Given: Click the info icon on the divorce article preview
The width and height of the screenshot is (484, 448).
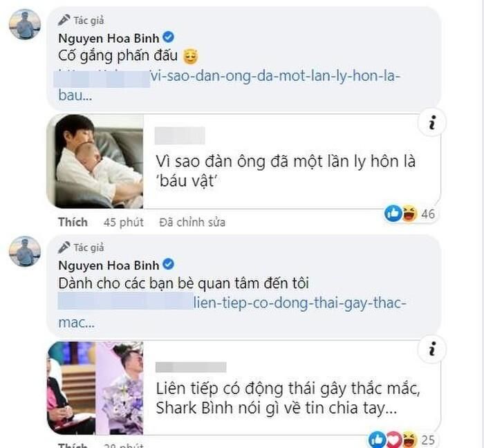Looking at the screenshot, I should [432, 122].
